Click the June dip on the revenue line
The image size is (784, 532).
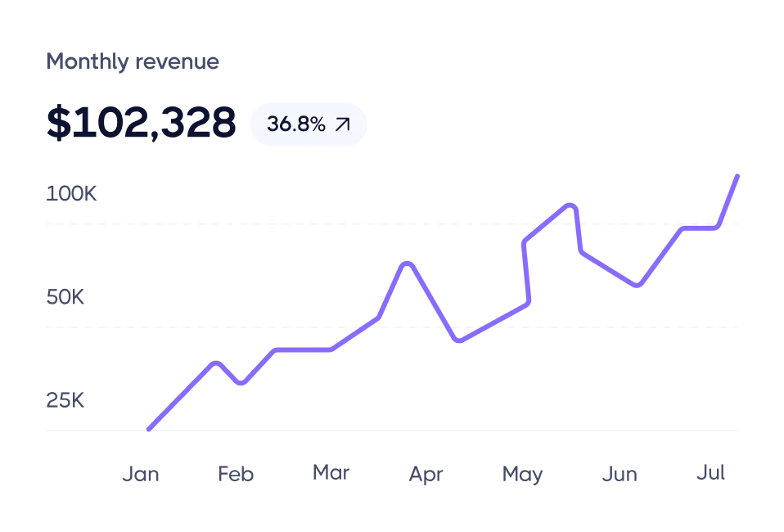[x=638, y=286]
